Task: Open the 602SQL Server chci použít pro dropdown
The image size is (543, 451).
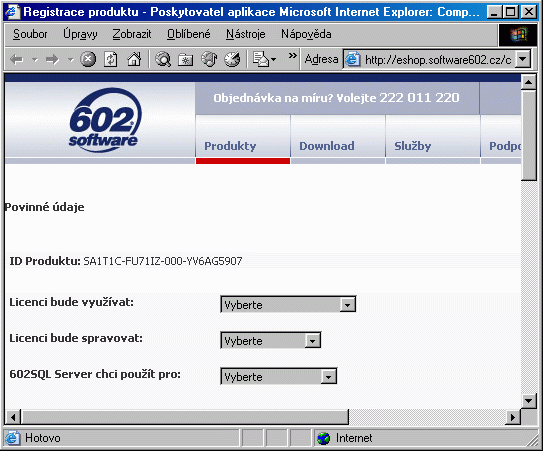Action: pyautogui.click(x=278, y=376)
